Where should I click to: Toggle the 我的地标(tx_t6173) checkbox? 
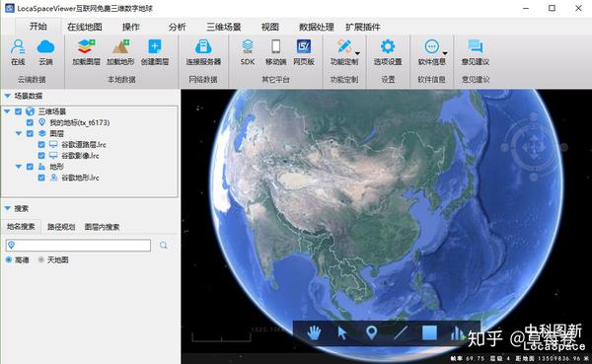pos(30,122)
